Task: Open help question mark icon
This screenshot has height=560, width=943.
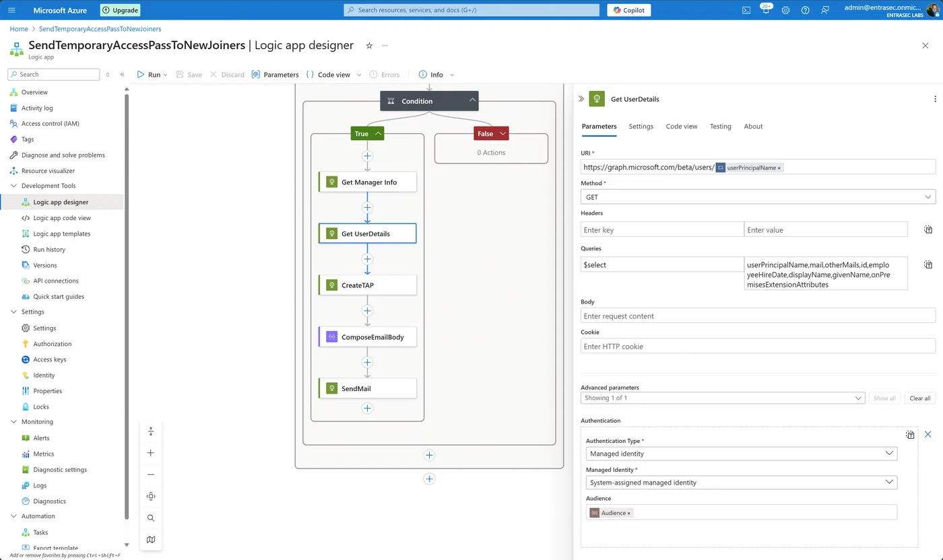Action: pos(806,10)
